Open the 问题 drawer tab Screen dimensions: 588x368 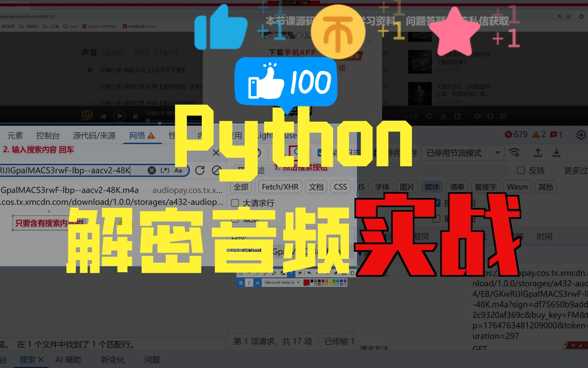tap(152, 359)
